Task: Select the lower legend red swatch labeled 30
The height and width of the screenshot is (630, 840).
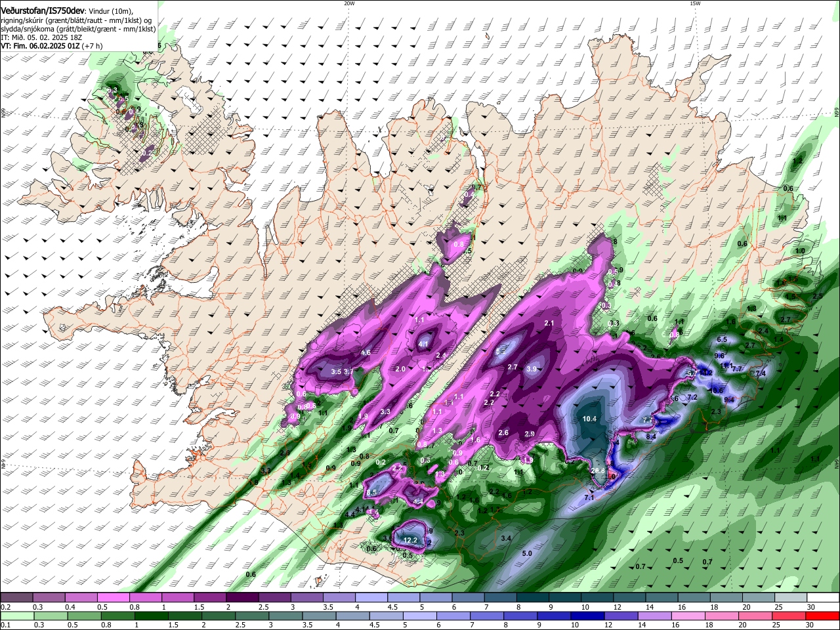Action: click(x=823, y=616)
